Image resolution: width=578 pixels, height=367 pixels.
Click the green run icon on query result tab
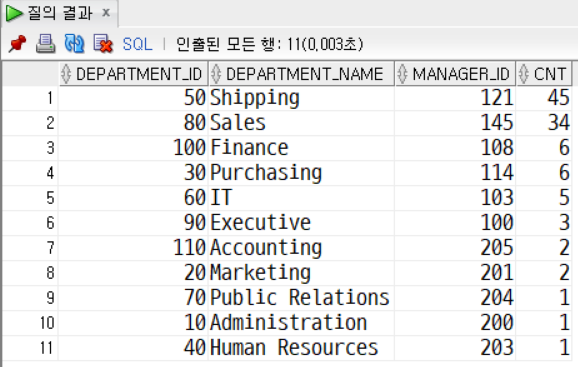14,13
